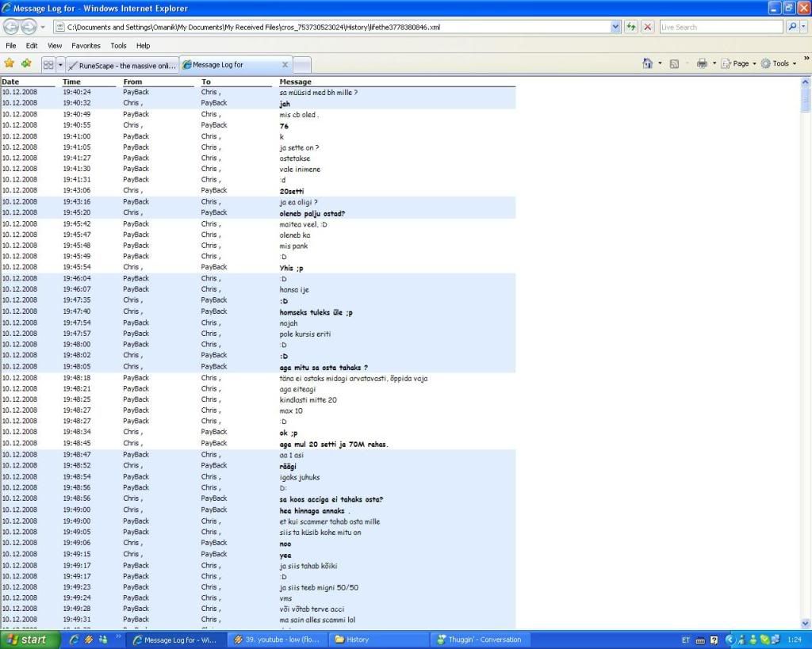
Task: Click the search magnifier icon
Action: [792, 27]
